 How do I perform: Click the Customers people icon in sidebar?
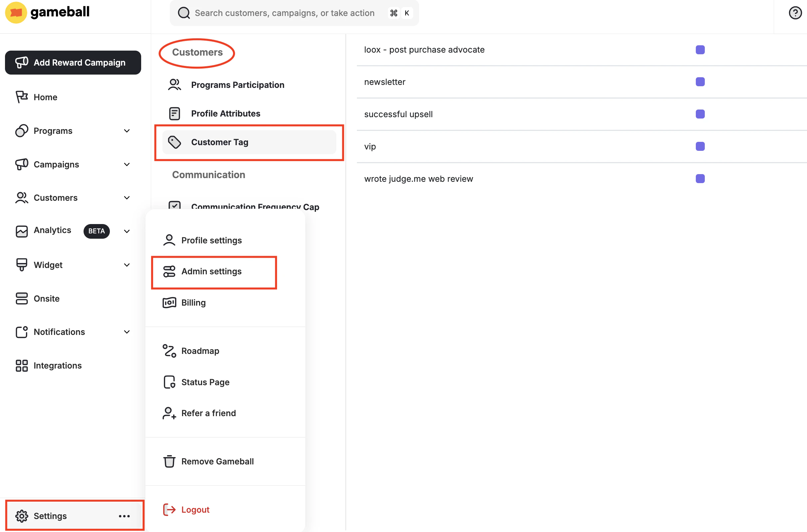tap(22, 198)
